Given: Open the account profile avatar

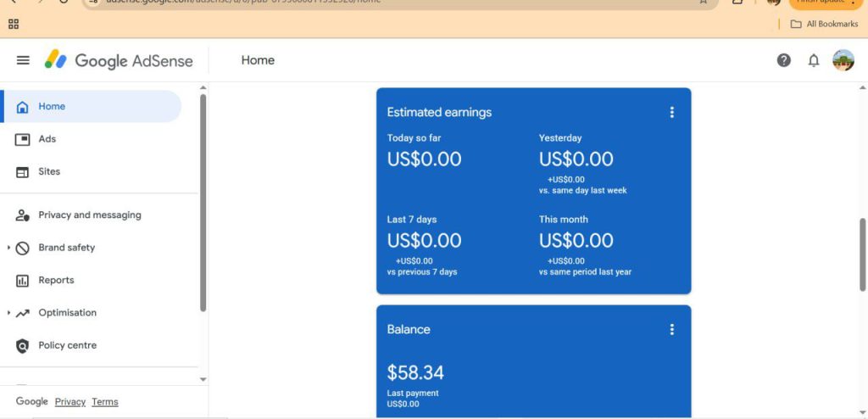Looking at the screenshot, I should [843, 60].
